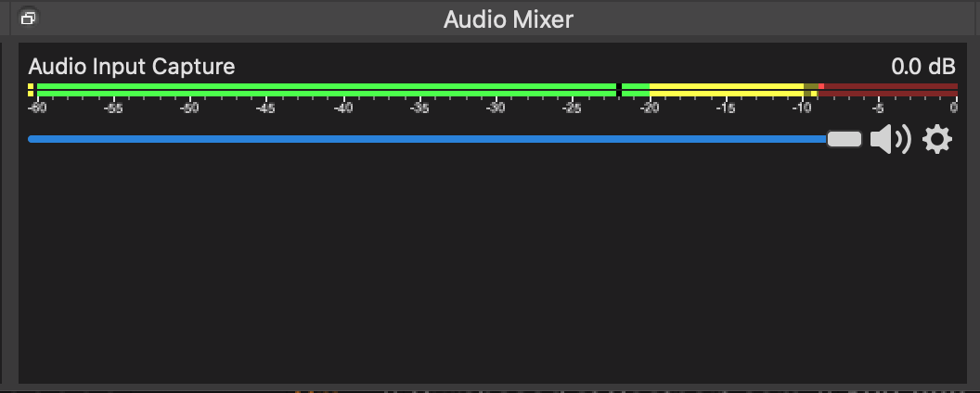Select the Audio Input Capture source label
Viewport: 980px width, 393px height.
[x=131, y=67]
